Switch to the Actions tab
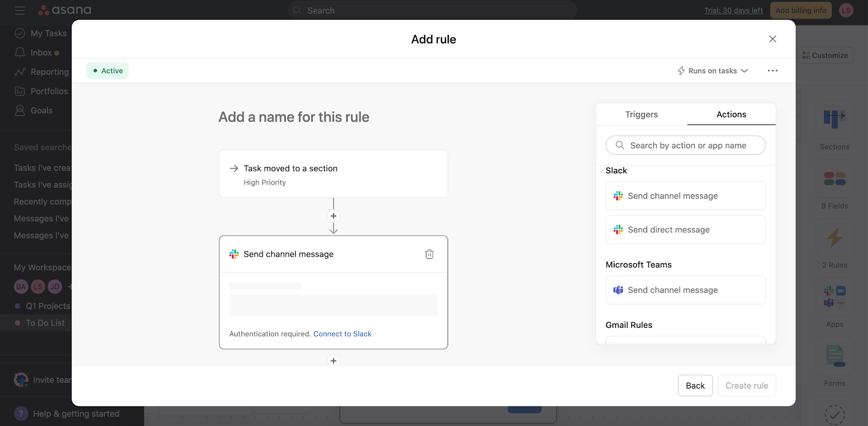The height and width of the screenshot is (426, 868). pyautogui.click(x=731, y=115)
